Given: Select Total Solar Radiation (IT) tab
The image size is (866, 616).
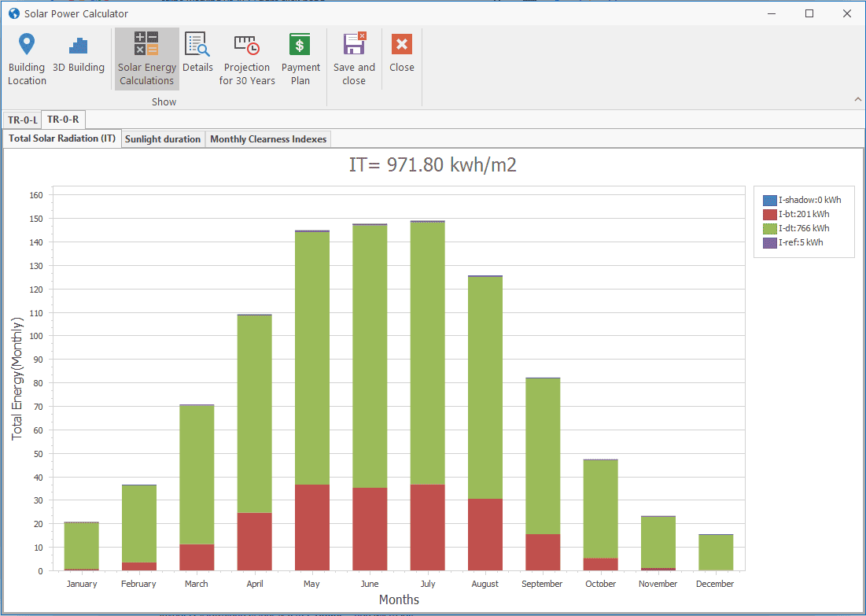Looking at the screenshot, I should tap(63, 139).
